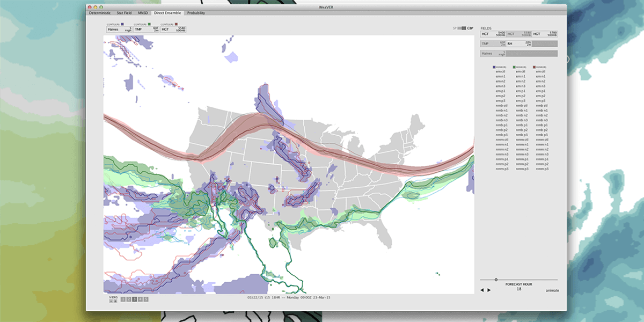Step to the next forecast hour
Viewport: 644px width, 322px height.
coord(488,290)
